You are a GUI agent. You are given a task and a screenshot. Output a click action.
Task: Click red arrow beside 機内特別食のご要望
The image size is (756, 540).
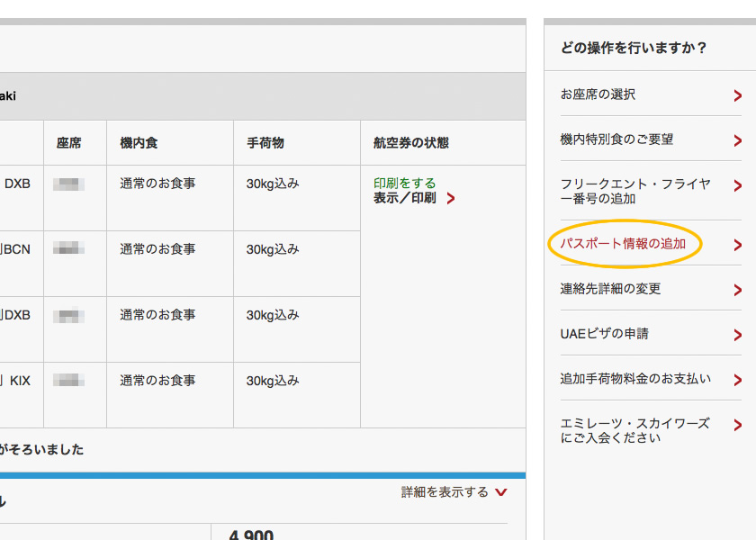(737, 140)
